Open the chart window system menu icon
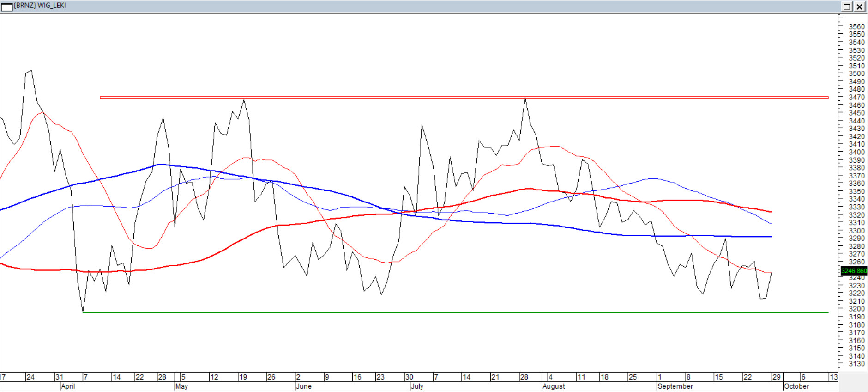Screen dimensions: 868x392 click(x=6, y=6)
